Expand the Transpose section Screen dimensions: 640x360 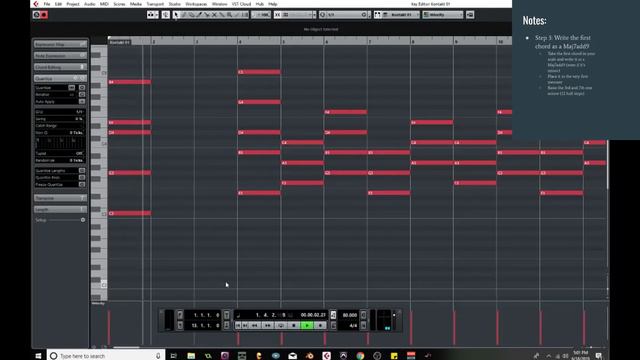pos(60,198)
